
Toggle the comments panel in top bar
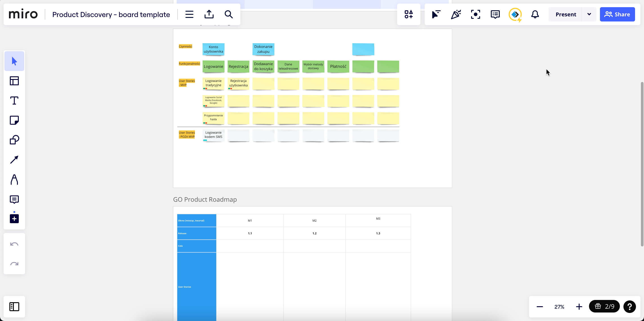[x=495, y=14]
